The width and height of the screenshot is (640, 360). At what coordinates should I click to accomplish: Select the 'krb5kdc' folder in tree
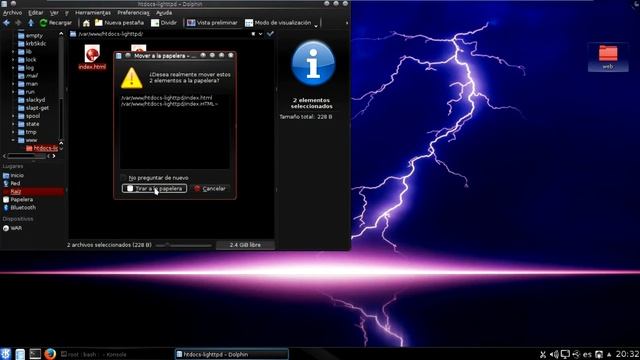click(x=36, y=44)
